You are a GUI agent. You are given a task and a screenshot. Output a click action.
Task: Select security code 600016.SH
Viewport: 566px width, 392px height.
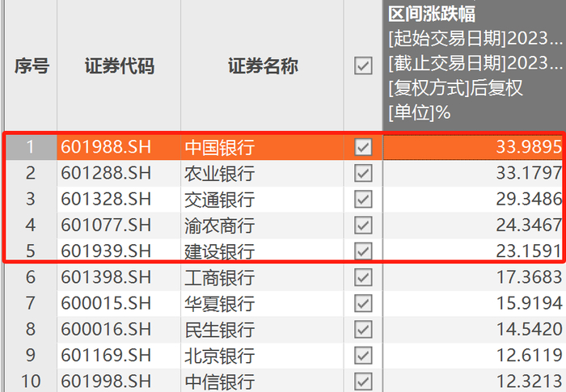tap(106, 329)
